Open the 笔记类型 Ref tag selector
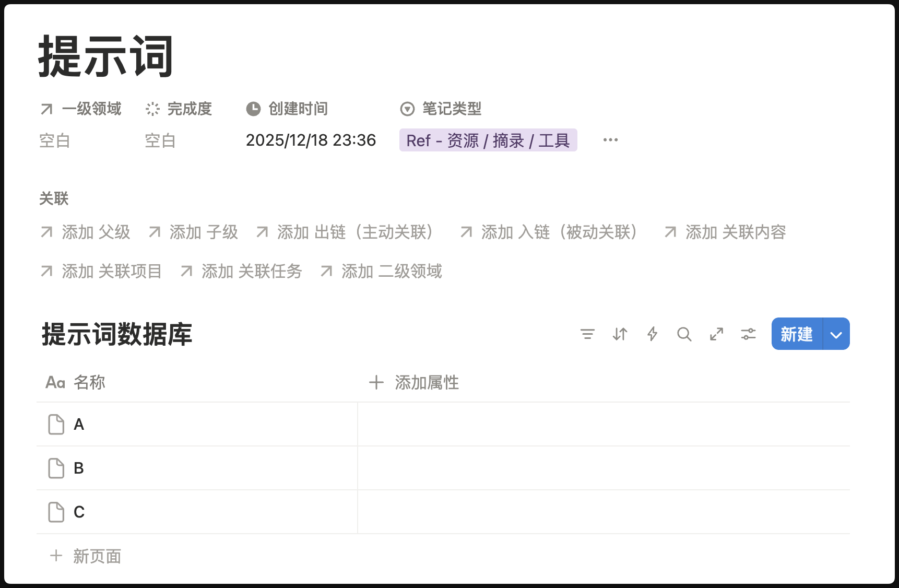 click(488, 140)
